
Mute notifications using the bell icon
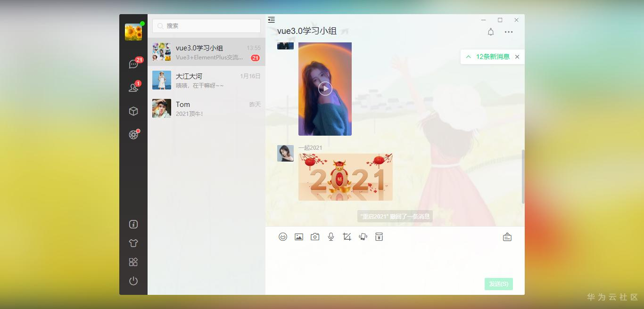click(490, 32)
